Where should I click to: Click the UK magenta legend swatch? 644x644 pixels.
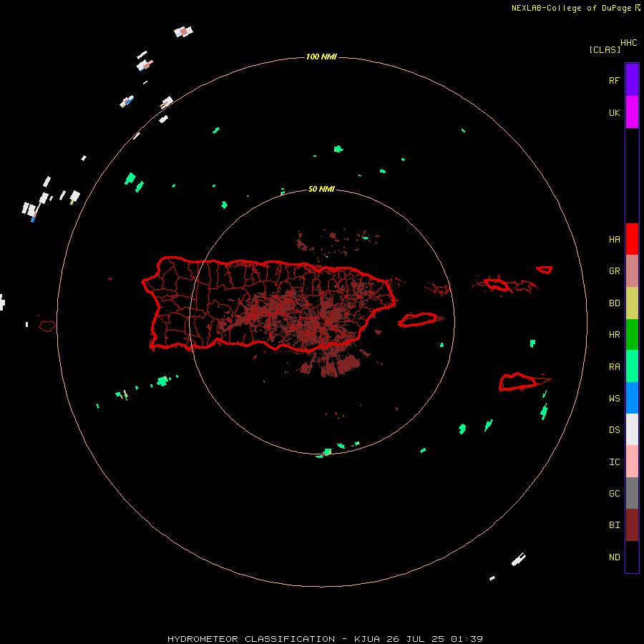pyautogui.click(x=632, y=112)
